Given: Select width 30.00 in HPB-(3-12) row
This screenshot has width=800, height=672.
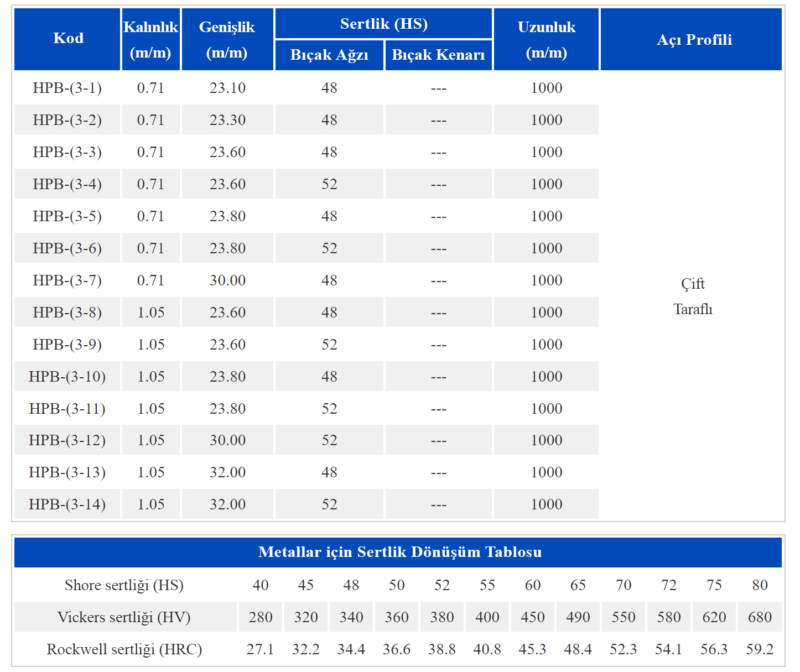Looking at the screenshot, I should [x=227, y=440].
